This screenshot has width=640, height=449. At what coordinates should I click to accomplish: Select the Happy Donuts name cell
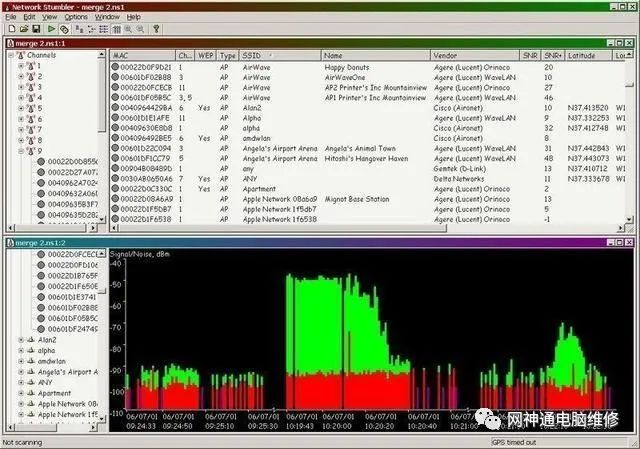347,67
